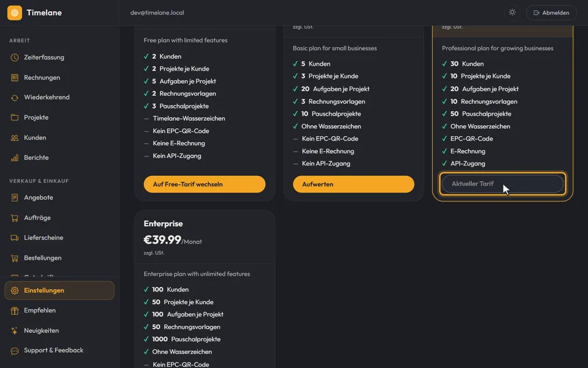Click the Aufwerten button on Basic plan
This screenshot has width=588, height=368.
tap(353, 185)
